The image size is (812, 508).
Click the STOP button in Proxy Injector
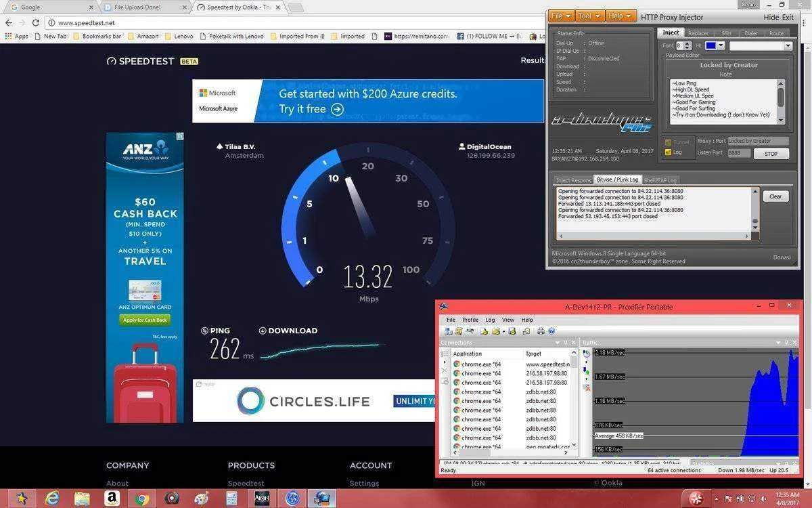tap(771, 154)
